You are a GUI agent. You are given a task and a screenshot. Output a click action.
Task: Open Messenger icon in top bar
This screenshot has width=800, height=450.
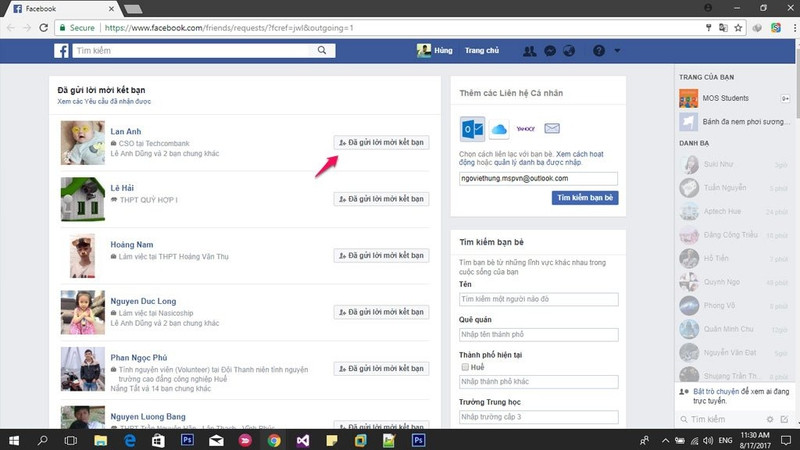549,51
